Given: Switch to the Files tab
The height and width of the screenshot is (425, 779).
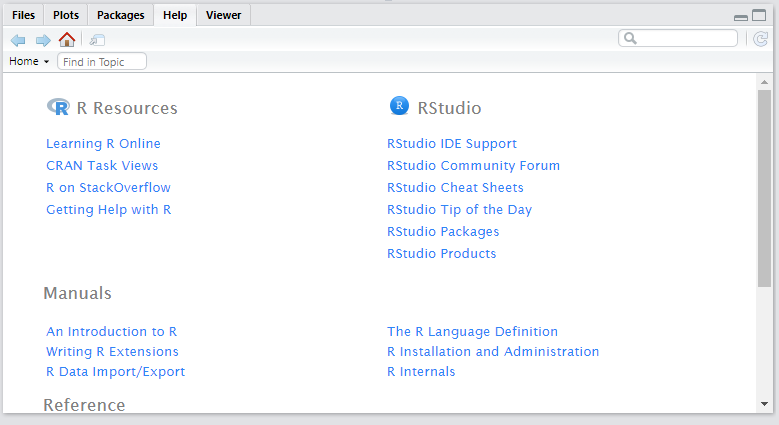Looking at the screenshot, I should point(24,15).
